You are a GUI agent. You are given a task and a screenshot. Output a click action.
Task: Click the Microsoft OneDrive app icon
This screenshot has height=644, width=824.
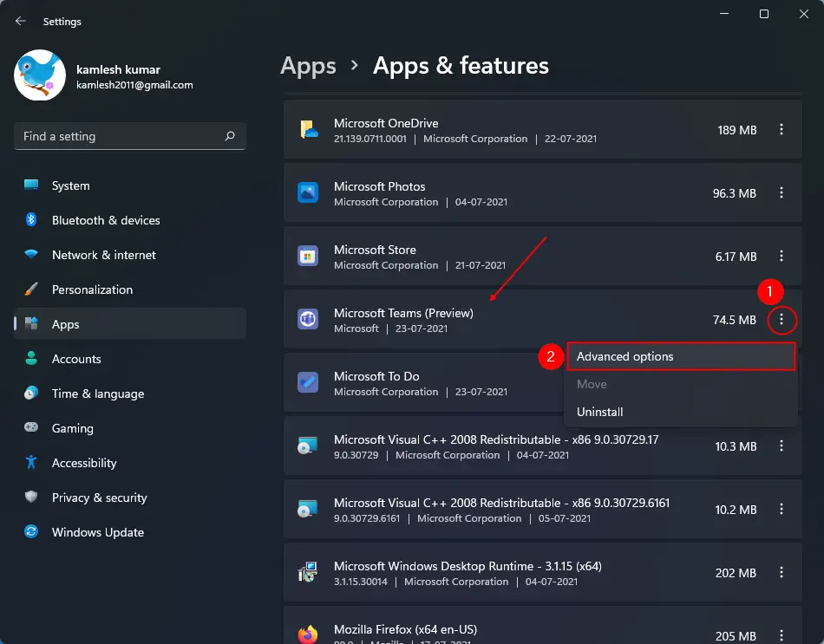click(308, 129)
